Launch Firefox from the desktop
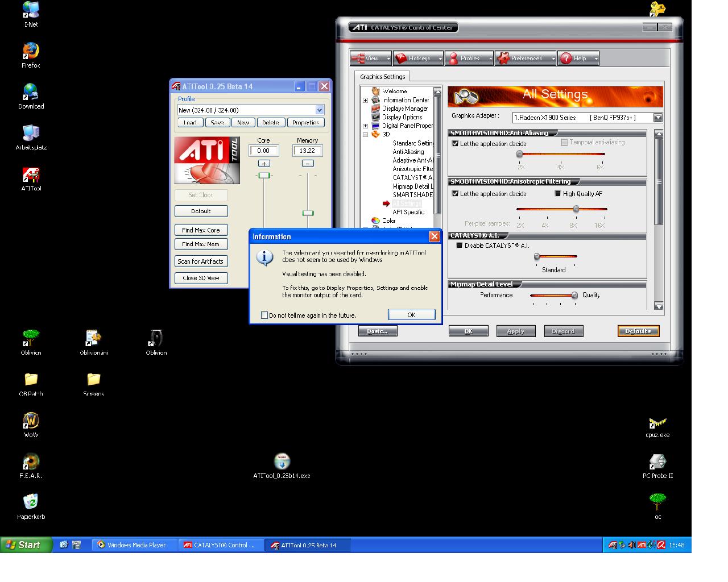The image size is (728, 582). pos(31,55)
